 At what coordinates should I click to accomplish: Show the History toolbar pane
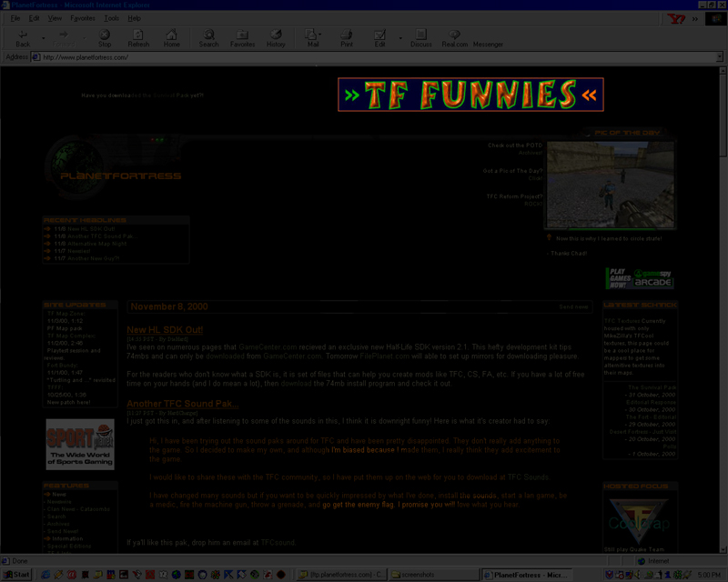pyautogui.click(x=276, y=38)
